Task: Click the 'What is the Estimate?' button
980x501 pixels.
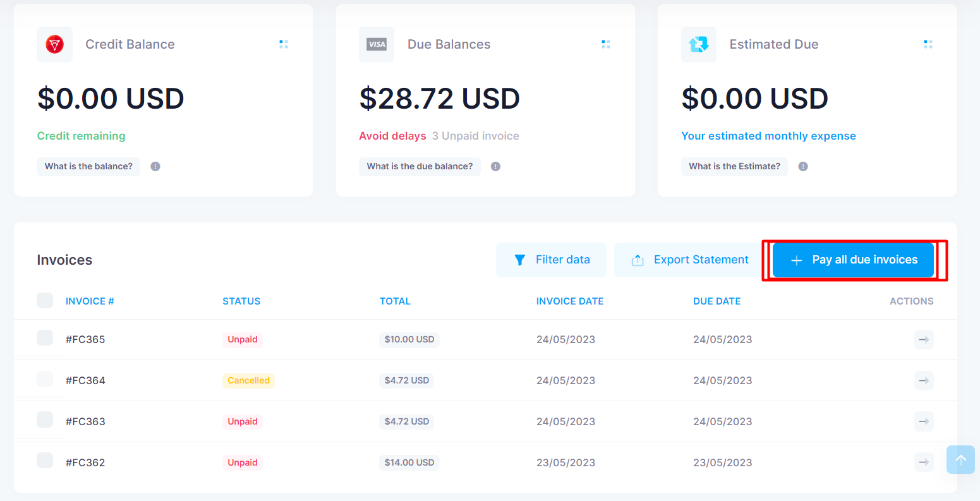Action: point(734,167)
